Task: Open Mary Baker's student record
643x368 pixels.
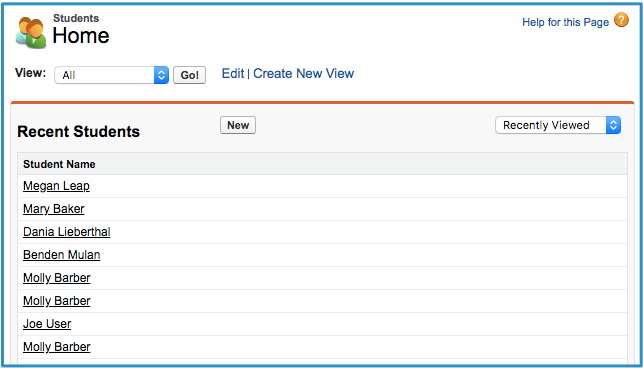Action: [x=54, y=209]
